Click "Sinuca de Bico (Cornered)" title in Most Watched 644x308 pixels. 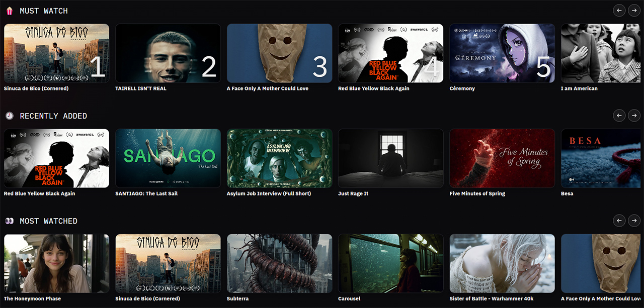pyautogui.click(x=147, y=298)
